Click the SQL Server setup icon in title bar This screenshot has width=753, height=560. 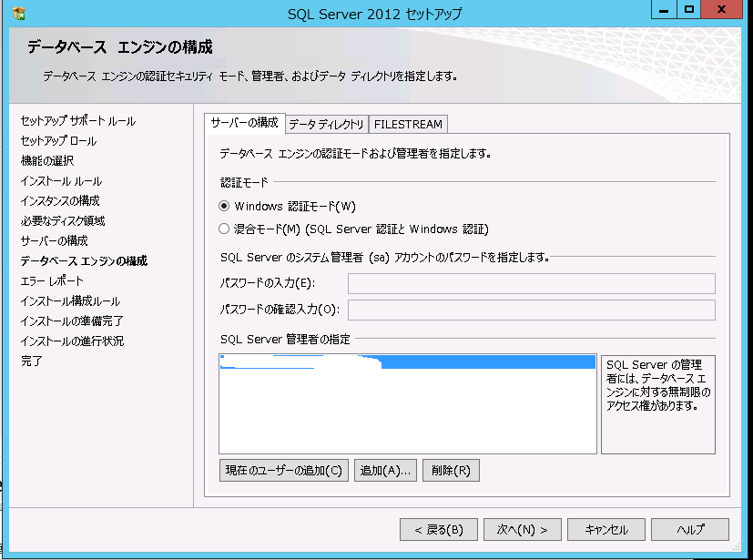(x=19, y=14)
